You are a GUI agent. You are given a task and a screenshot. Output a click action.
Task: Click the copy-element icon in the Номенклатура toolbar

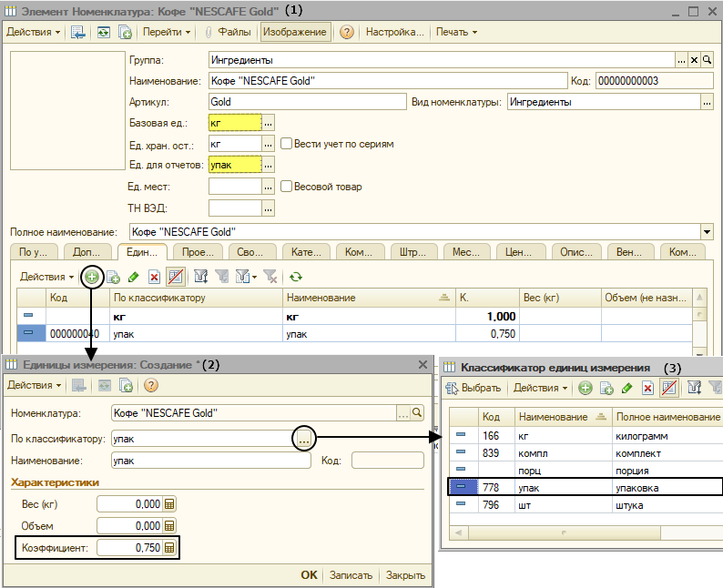(125, 32)
